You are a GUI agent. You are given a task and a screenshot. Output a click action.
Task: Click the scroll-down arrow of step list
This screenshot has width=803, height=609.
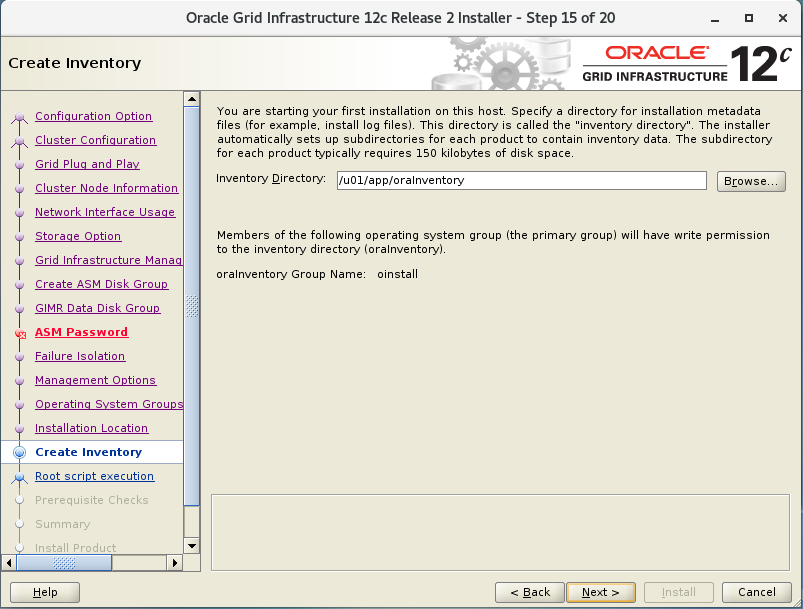tap(192, 546)
